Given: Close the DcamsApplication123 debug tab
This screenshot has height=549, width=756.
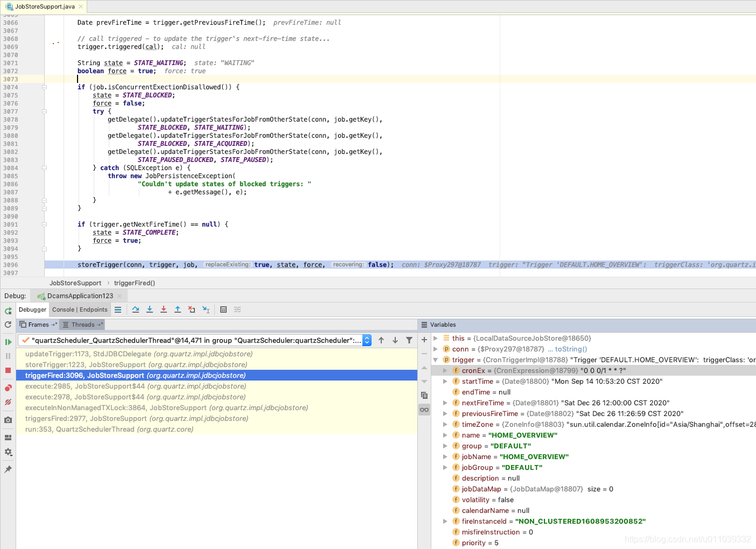Looking at the screenshot, I should [120, 296].
